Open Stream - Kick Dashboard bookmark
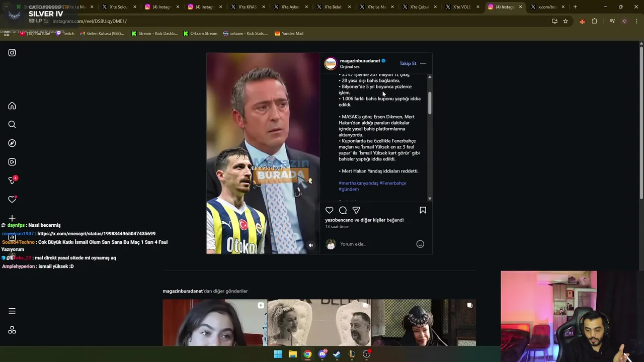Screen dimensions: 644x362 coord(154,34)
